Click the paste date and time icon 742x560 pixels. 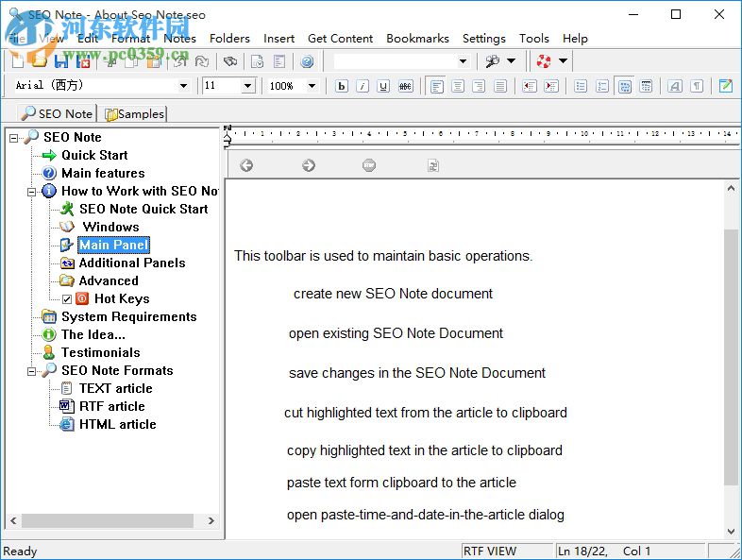[257, 61]
